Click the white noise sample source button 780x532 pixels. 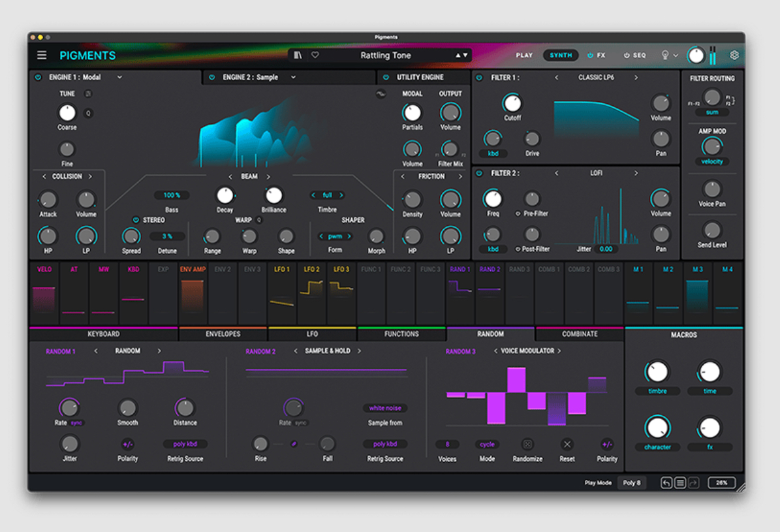(x=385, y=408)
